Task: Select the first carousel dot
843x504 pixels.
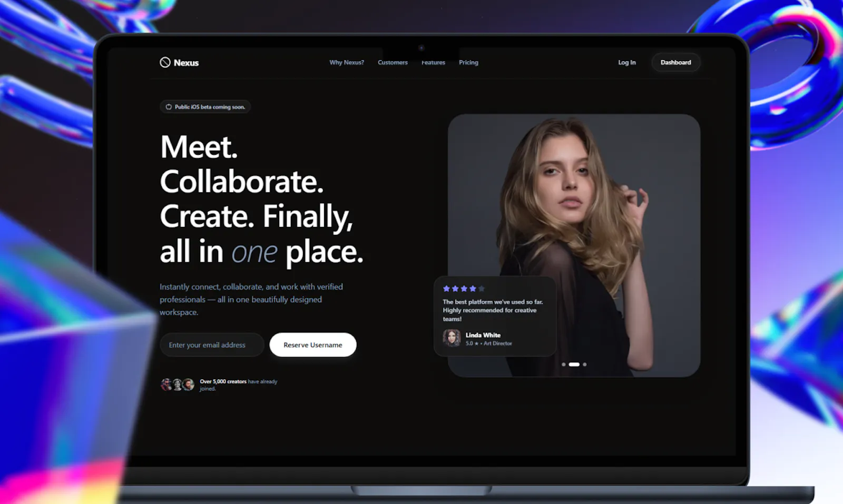Action: pos(564,364)
